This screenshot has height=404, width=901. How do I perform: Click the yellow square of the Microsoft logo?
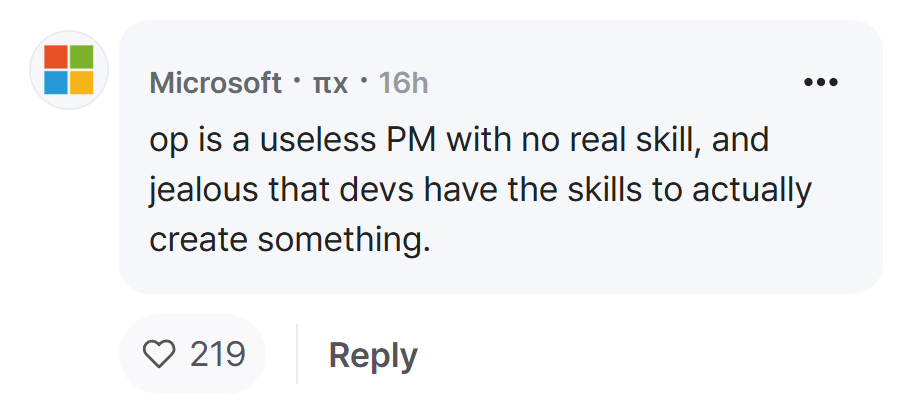point(82,83)
